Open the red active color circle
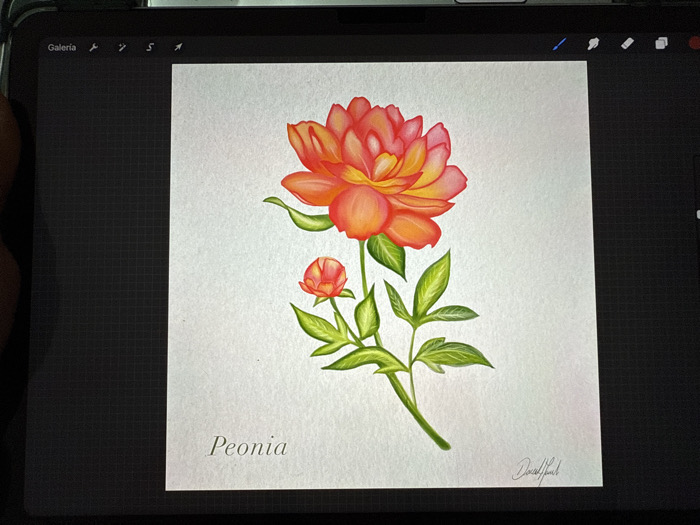 (x=694, y=43)
